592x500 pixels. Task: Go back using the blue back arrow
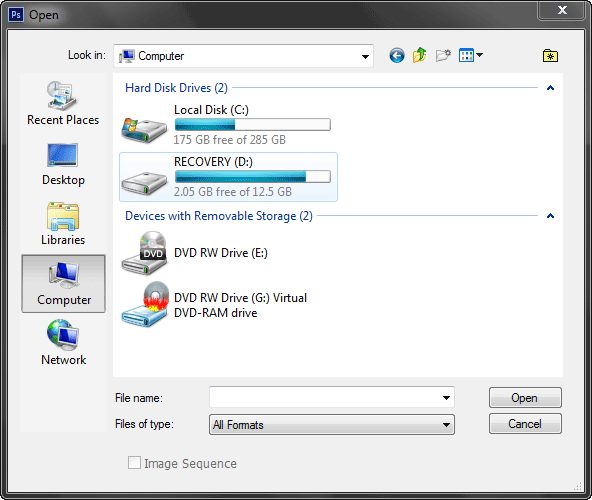tap(396, 56)
